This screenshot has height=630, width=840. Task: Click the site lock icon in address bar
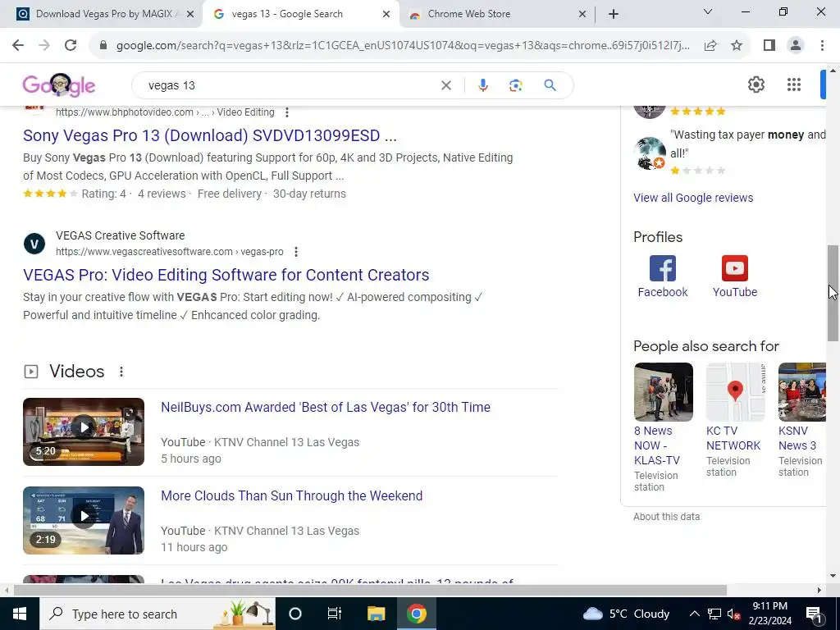click(103, 46)
